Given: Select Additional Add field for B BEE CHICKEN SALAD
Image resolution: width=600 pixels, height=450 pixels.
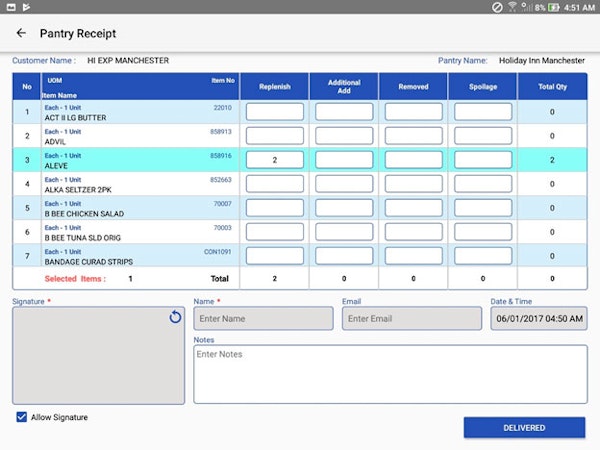Looking at the screenshot, I should pyautogui.click(x=344, y=208).
